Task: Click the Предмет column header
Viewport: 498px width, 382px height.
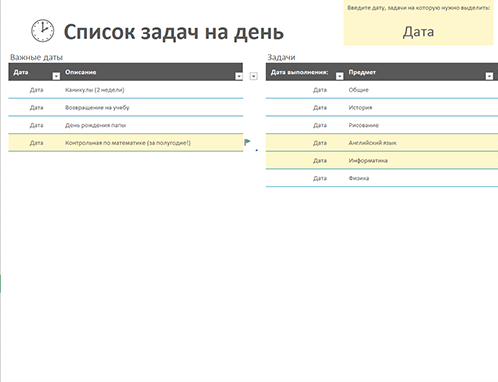Action: point(362,72)
